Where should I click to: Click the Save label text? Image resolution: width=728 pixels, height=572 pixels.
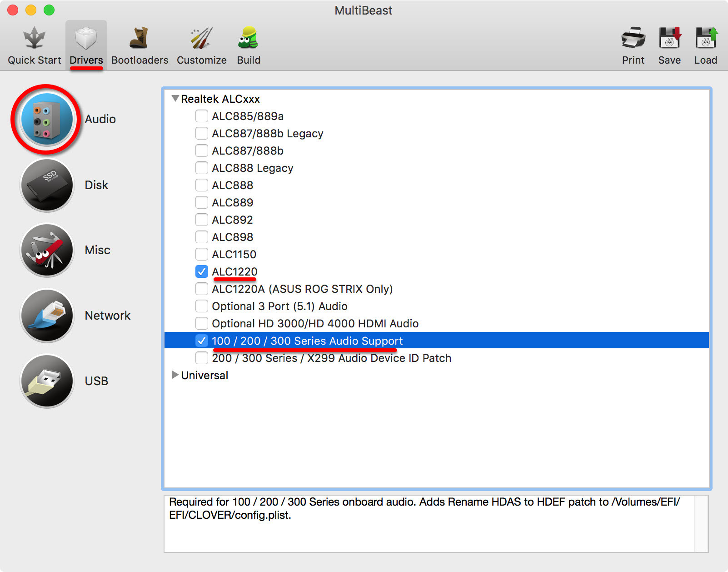point(669,60)
